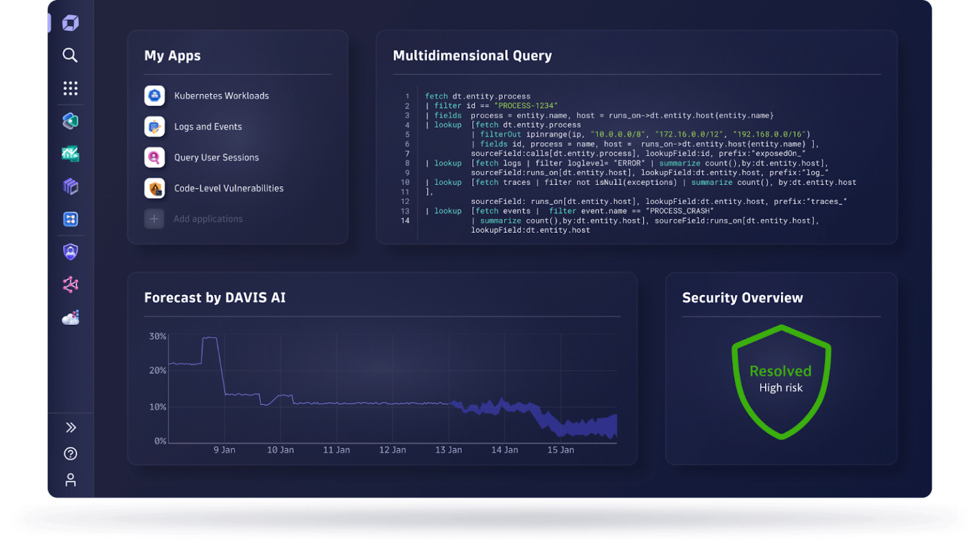Select the Kubernetes app icon in the sidebar
Image resolution: width=980 pixels, height=543 pixels.
tap(70, 121)
